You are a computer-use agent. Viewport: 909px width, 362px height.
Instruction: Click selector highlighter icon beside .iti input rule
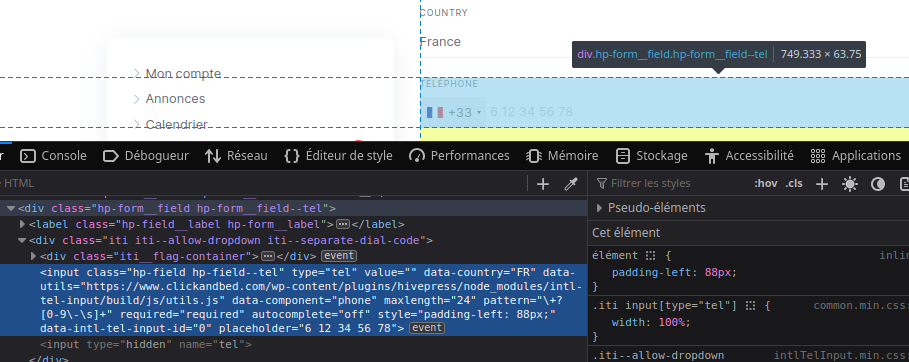pos(750,306)
